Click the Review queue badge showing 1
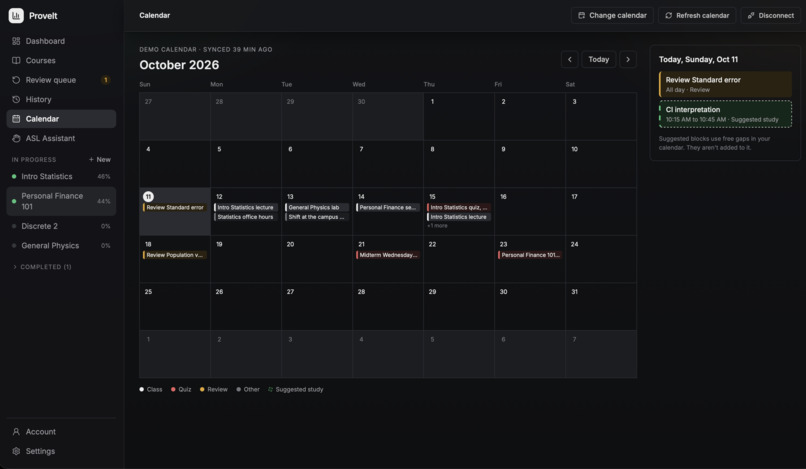806x469 pixels. 106,80
